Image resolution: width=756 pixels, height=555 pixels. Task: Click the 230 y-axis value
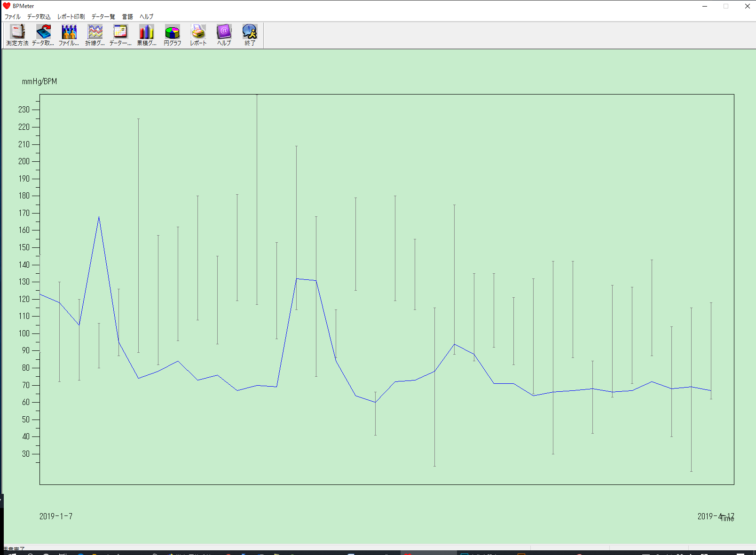click(x=24, y=110)
